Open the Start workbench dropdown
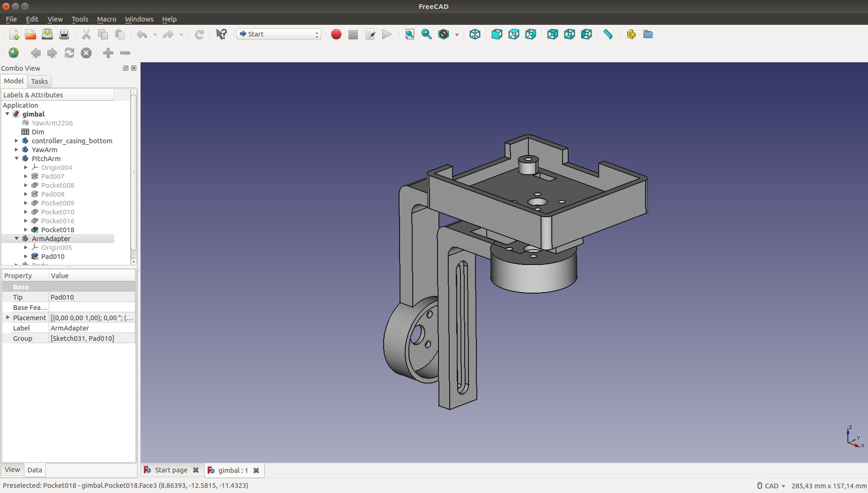Image resolution: width=868 pixels, height=493 pixels. [x=279, y=34]
